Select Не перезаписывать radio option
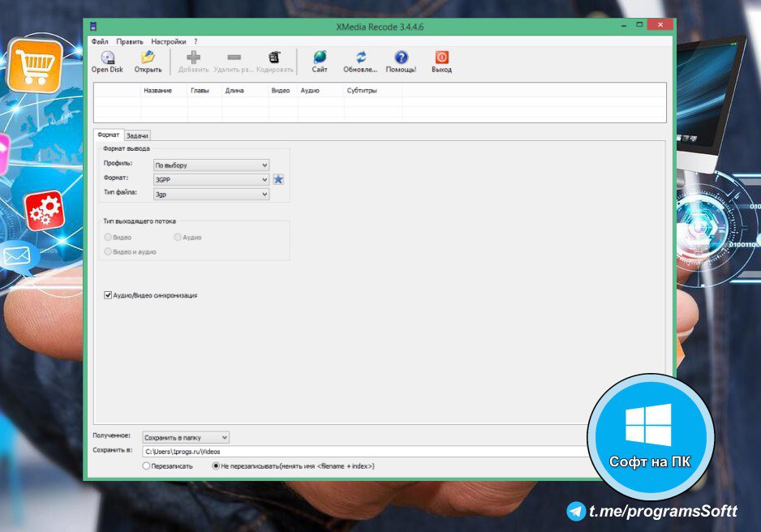Viewport: 761px width, 532px height. (x=216, y=466)
